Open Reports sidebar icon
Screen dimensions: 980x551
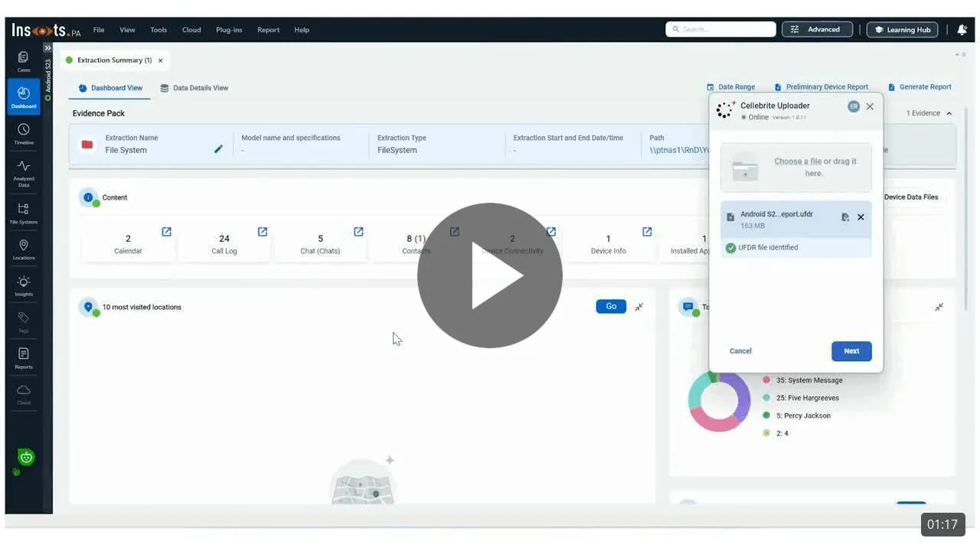[x=24, y=357]
